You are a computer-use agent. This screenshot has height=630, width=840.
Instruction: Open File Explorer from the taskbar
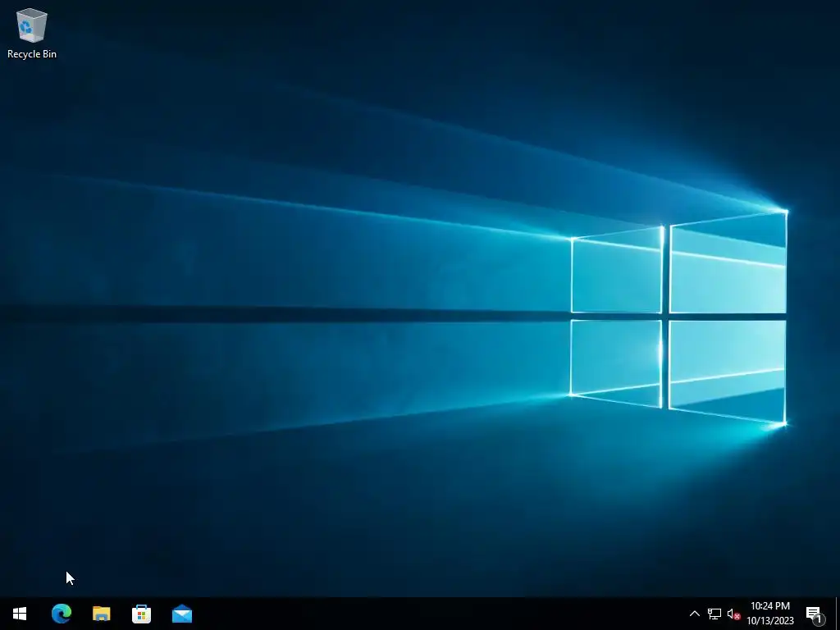101,614
